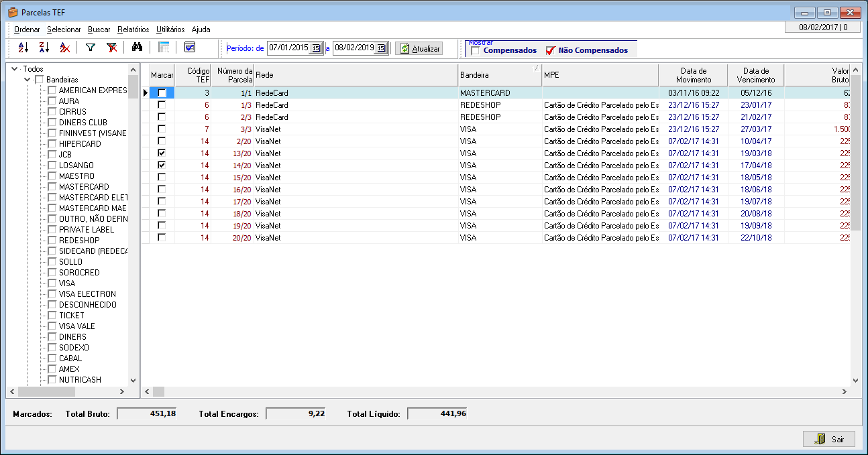Enable the Compensados checkbox

pyautogui.click(x=476, y=51)
